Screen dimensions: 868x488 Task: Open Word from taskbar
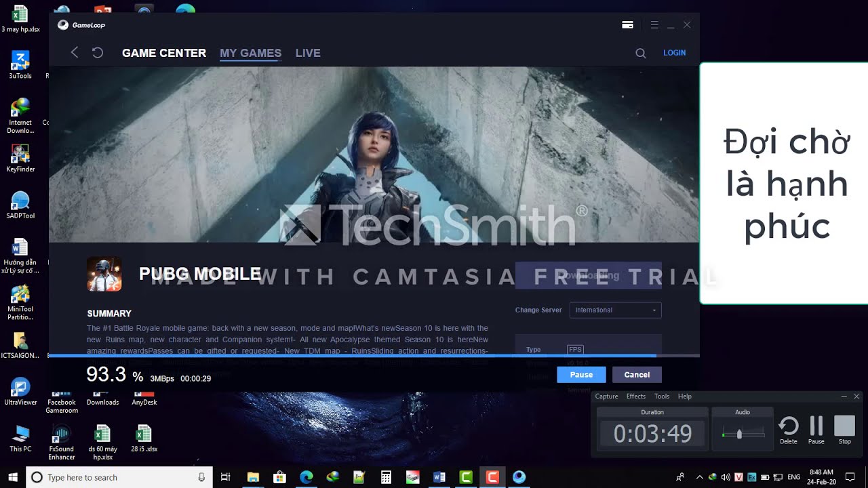(439, 477)
